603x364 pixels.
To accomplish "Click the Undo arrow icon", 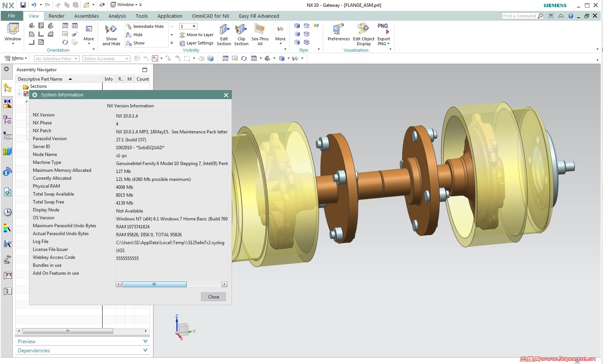I will (34, 5).
